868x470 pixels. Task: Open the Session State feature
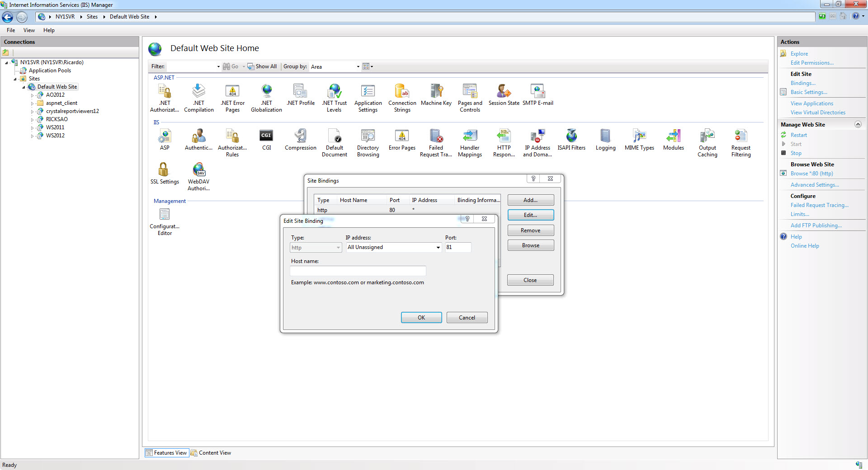point(503,94)
